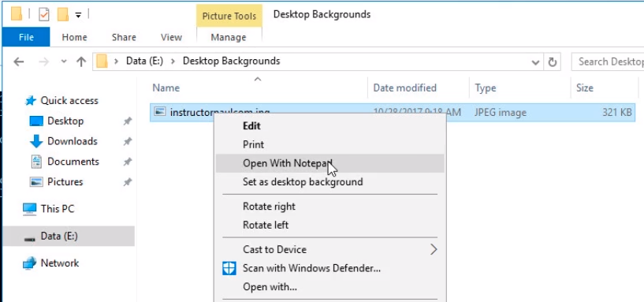Viewport: 644px width, 302px height.
Task: Open the Share ribbon tab
Action: pyautogui.click(x=124, y=37)
